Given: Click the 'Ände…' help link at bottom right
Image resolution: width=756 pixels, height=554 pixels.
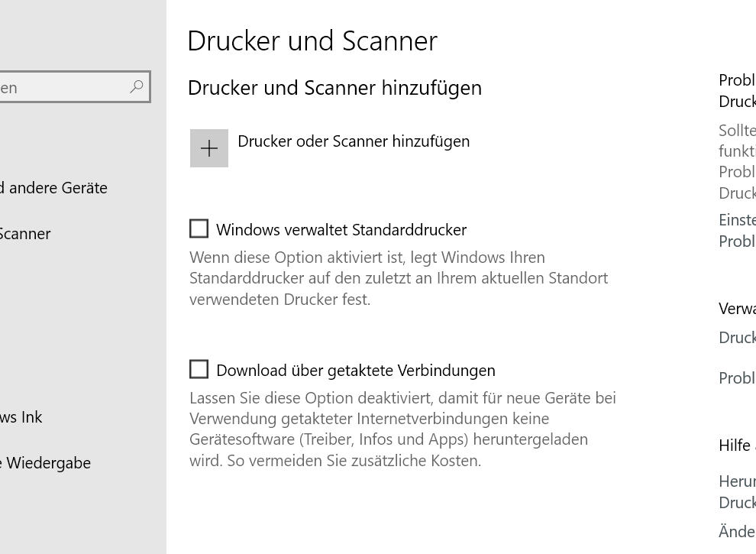Looking at the screenshot, I should [x=738, y=531].
